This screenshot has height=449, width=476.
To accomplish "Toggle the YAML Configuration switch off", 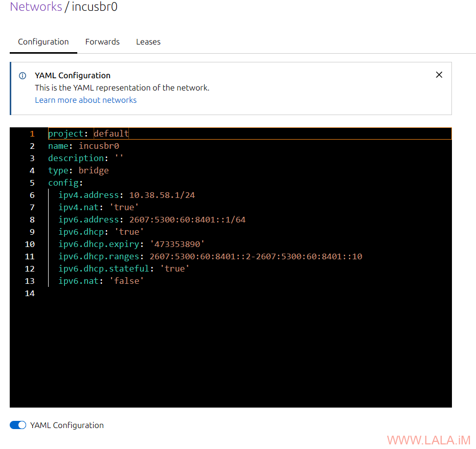I will coord(18,425).
